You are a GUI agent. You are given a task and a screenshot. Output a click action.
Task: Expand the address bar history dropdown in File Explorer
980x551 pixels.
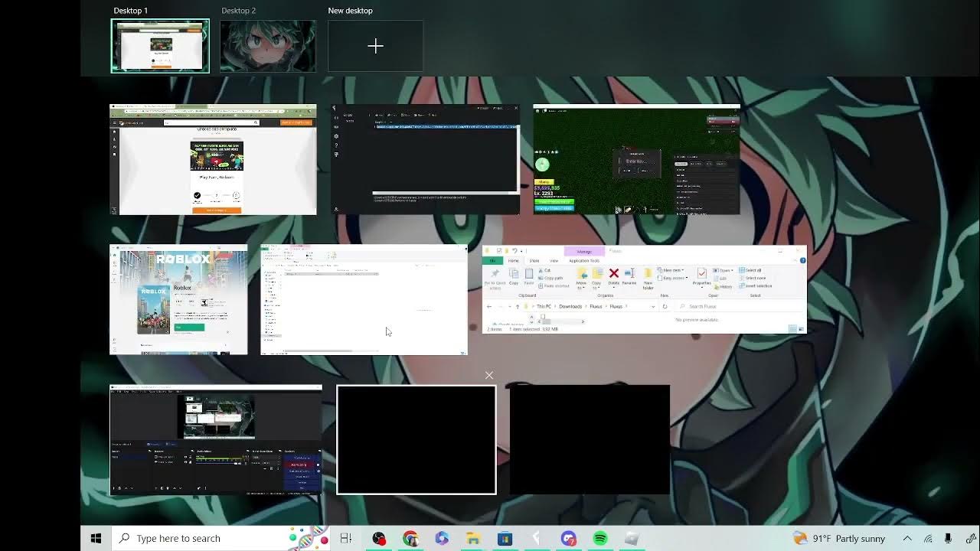click(x=653, y=306)
